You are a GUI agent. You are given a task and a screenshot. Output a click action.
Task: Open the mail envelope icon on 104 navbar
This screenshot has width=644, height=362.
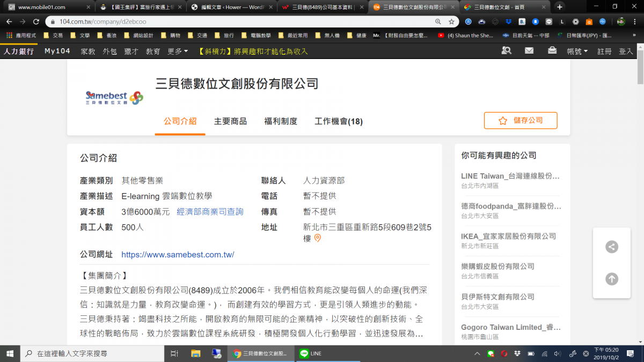[x=529, y=51]
